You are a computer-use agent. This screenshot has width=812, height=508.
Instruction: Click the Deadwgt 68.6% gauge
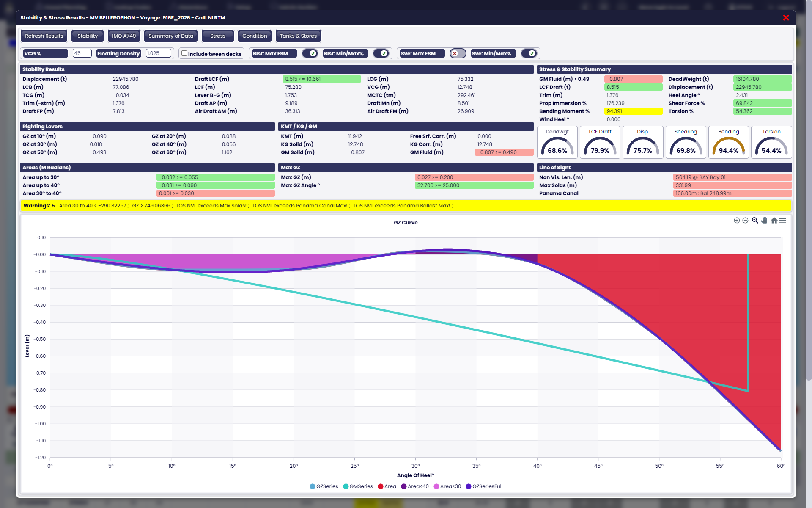557,142
